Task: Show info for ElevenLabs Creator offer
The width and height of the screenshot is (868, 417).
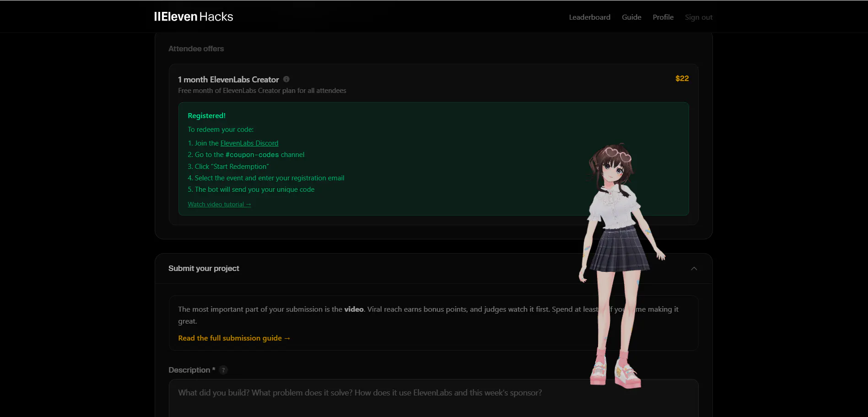Action: point(286,79)
